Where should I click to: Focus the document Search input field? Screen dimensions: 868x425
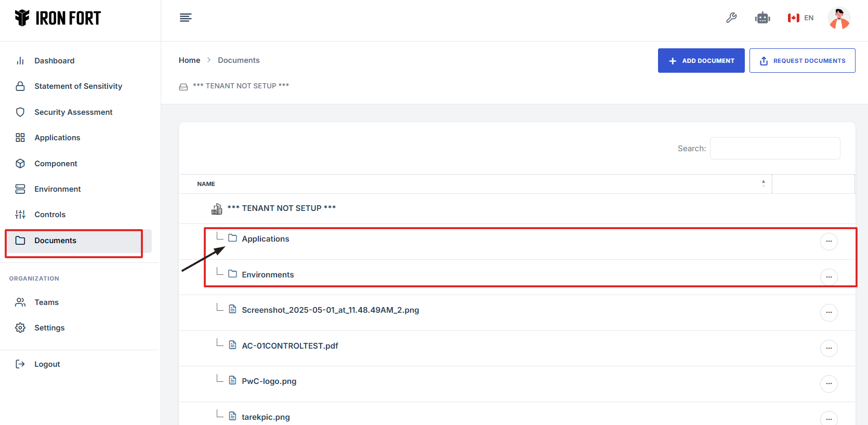pyautogui.click(x=774, y=149)
